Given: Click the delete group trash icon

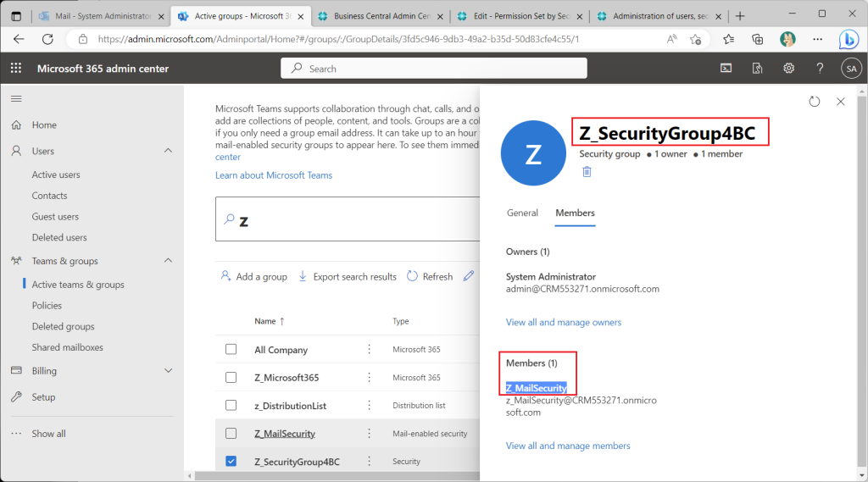Looking at the screenshot, I should point(587,172).
